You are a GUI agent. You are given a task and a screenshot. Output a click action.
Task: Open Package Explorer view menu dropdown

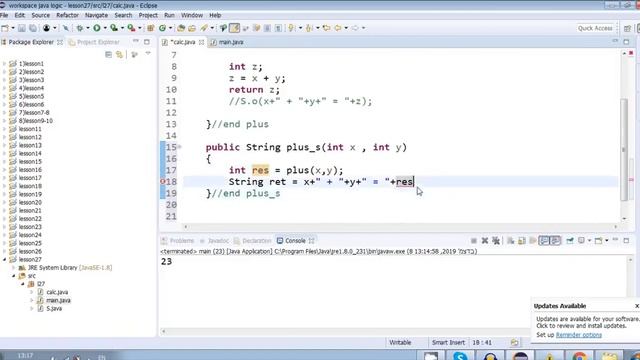tap(148, 54)
